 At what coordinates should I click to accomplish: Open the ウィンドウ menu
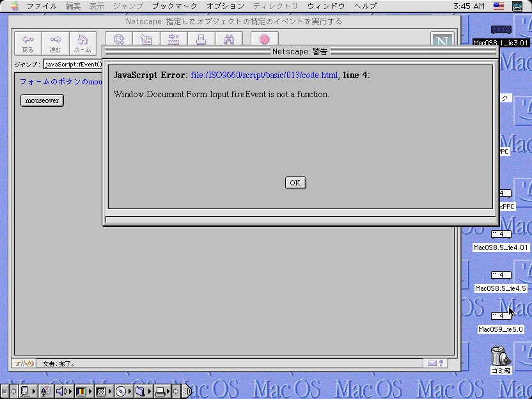click(326, 6)
